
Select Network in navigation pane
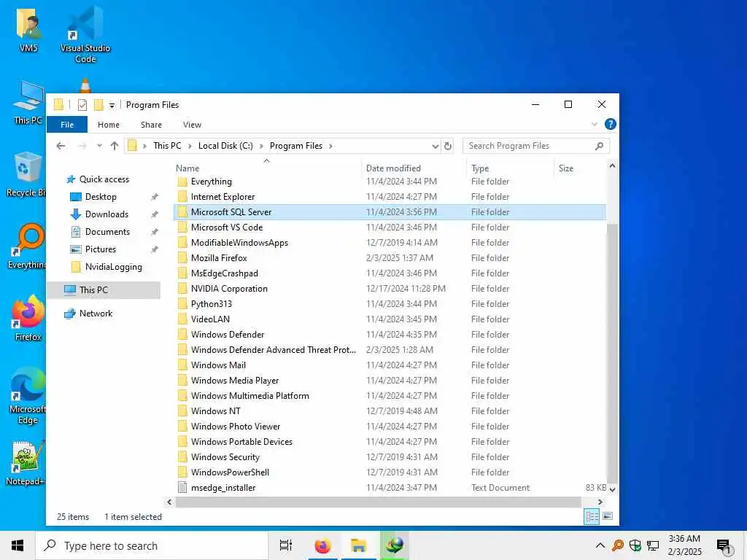[x=96, y=314]
